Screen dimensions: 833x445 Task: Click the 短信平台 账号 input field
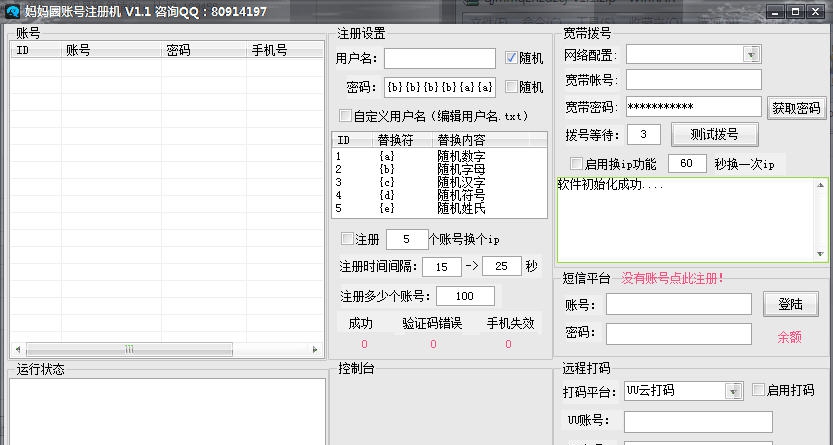point(679,304)
